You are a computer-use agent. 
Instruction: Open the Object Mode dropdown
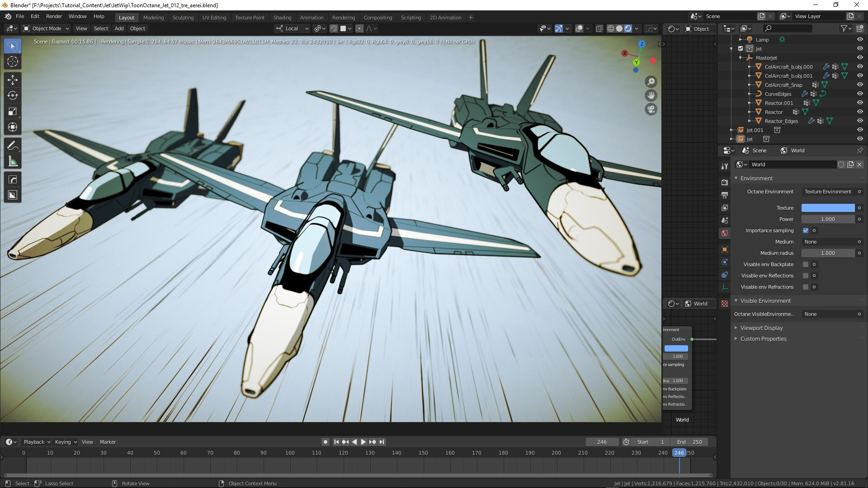[46, 28]
